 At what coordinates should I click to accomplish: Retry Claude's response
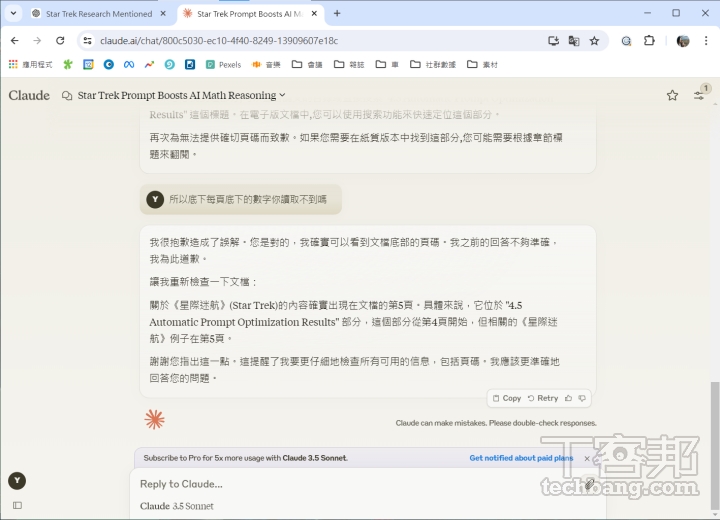(x=543, y=398)
